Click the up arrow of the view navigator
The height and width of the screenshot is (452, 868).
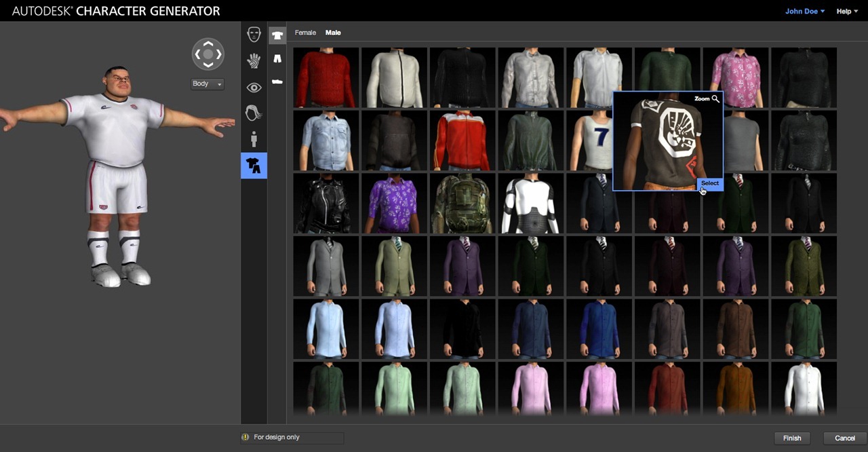(208, 44)
